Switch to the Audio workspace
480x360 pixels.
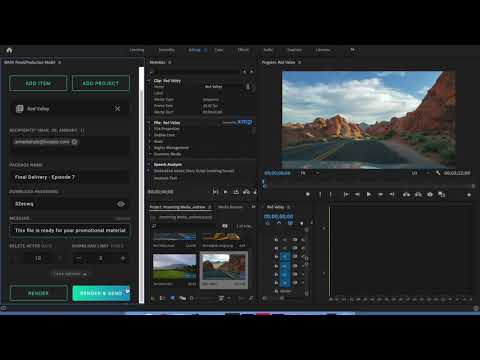coord(268,50)
